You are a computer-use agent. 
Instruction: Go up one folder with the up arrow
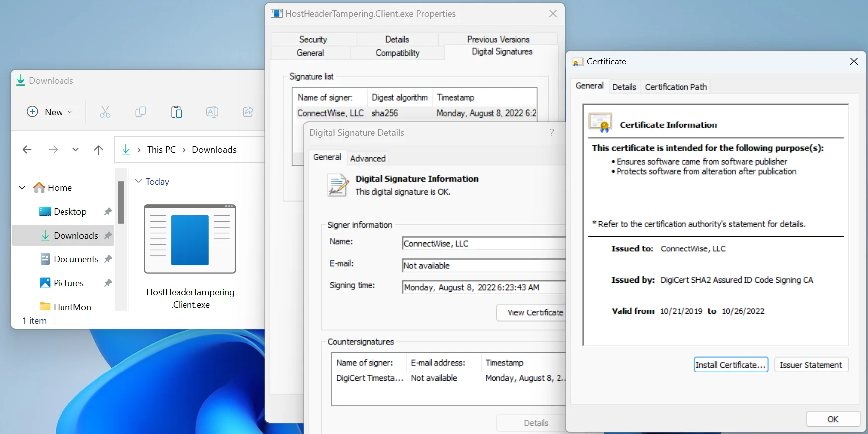pyautogui.click(x=99, y=149)
